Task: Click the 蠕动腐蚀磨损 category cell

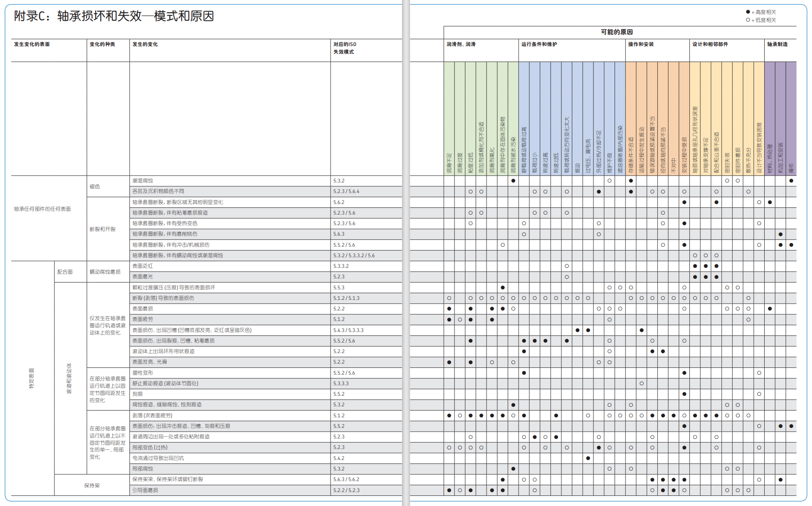Action: pos(105,272)
